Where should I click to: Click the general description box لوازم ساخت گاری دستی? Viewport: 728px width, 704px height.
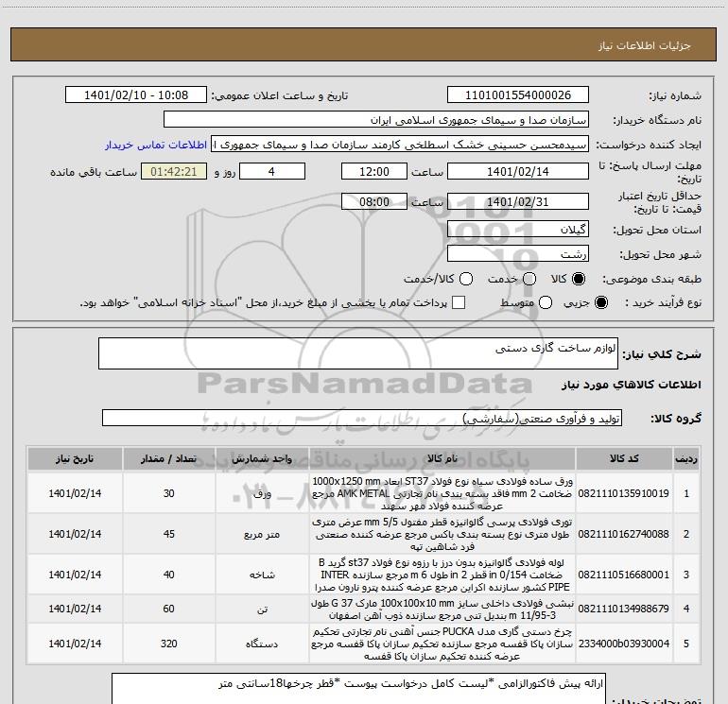coord(358,353)
